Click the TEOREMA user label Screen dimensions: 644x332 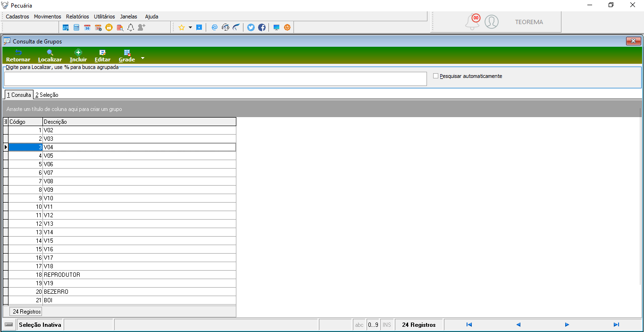(x=529, y=22)
